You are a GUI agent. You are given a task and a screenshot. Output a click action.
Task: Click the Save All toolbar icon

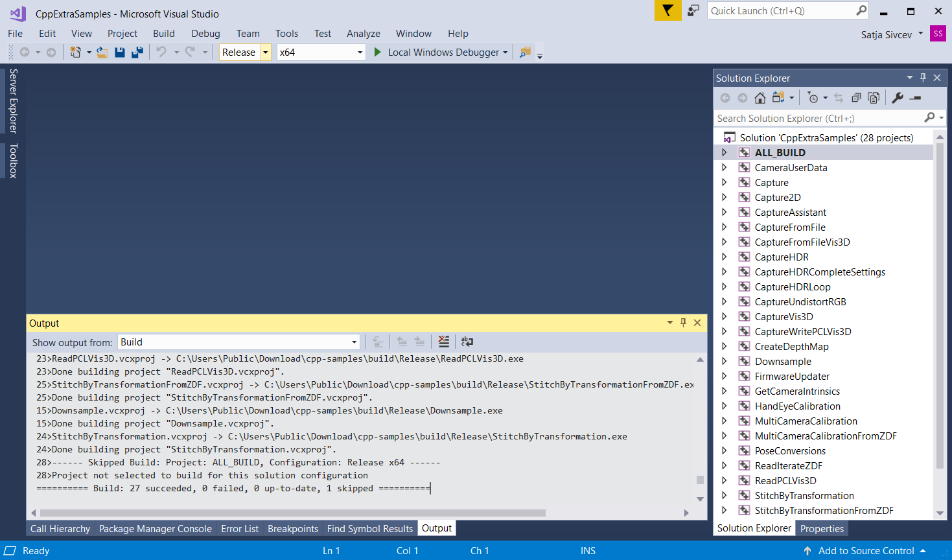pos(137,52)
